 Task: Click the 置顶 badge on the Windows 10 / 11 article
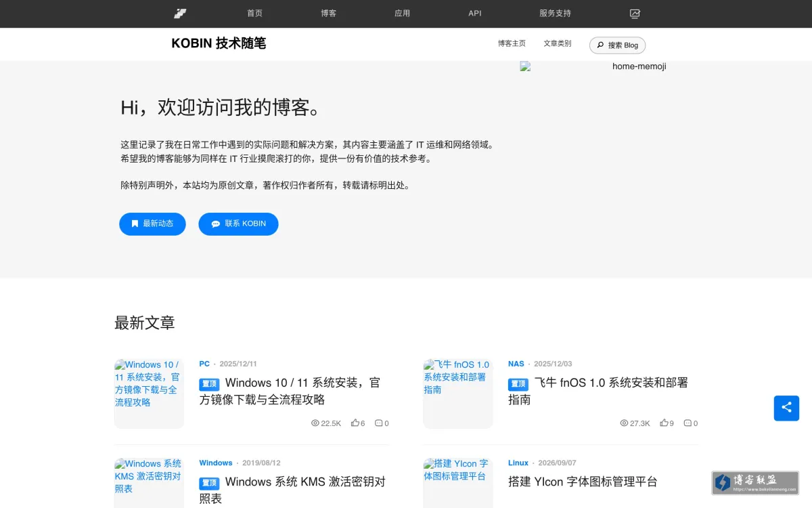[209, 384]
